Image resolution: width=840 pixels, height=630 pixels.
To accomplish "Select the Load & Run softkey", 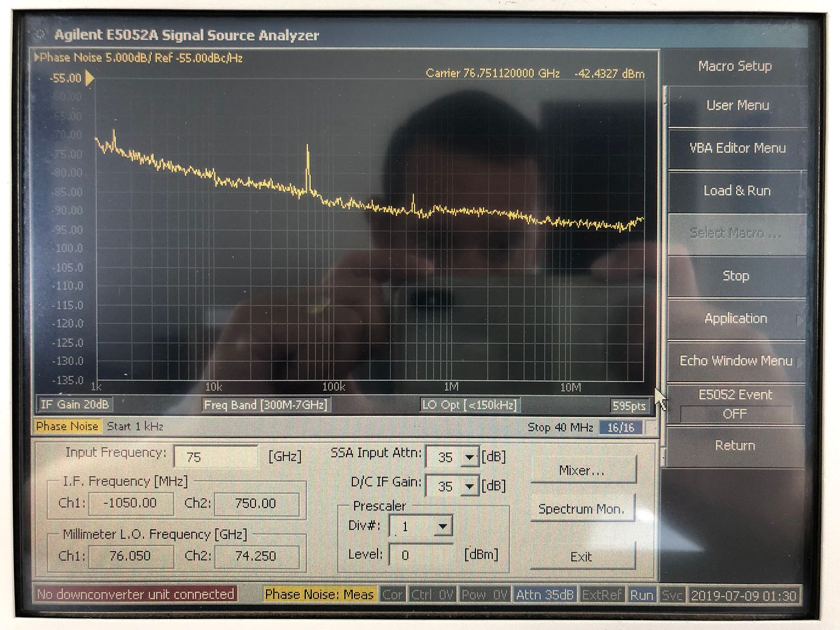I will click(737, 191).
